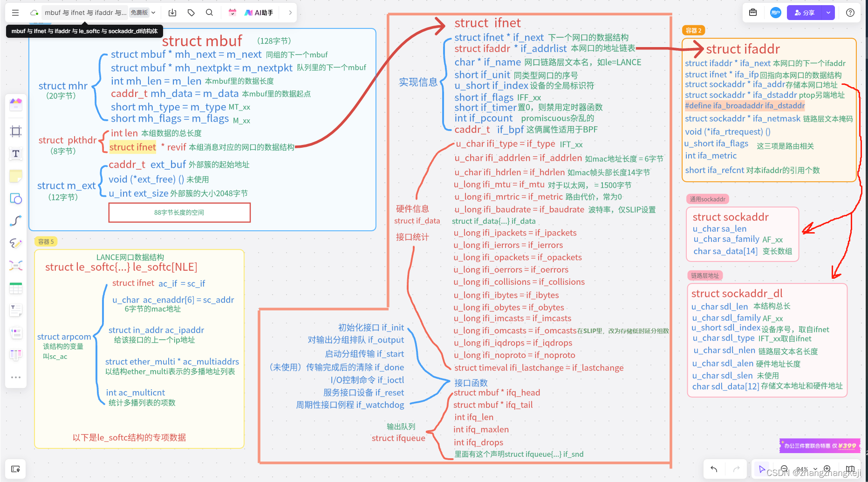This screenshot has width=868, height=482.
Task: Click the struct sockaddr_dl heading
Action: pyautogui.click(x=737, y=293)
